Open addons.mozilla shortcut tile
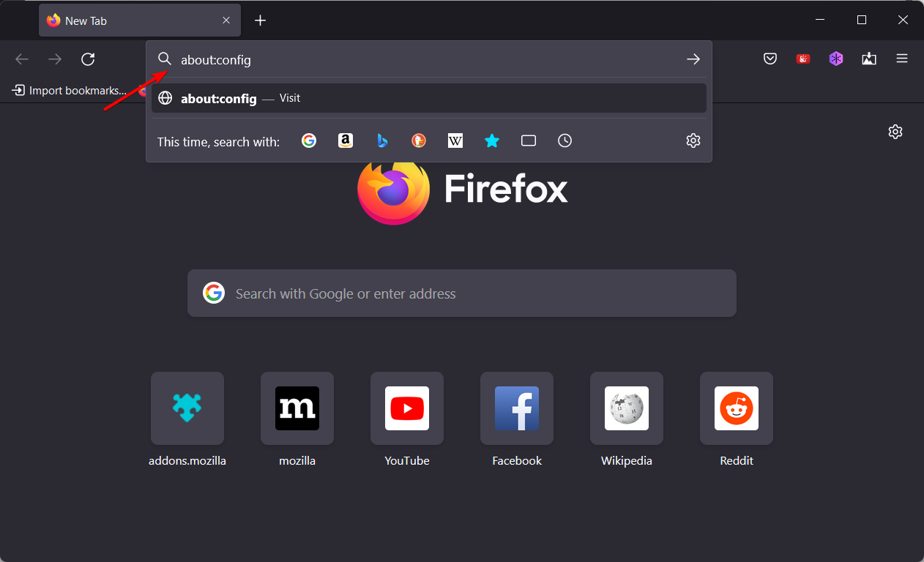 [187, 408]
